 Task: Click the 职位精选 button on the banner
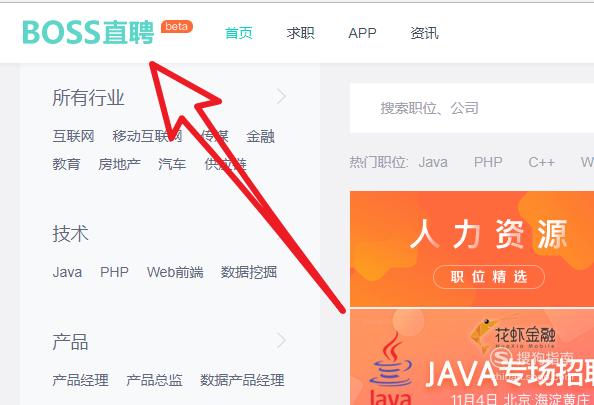click(489, 277)
